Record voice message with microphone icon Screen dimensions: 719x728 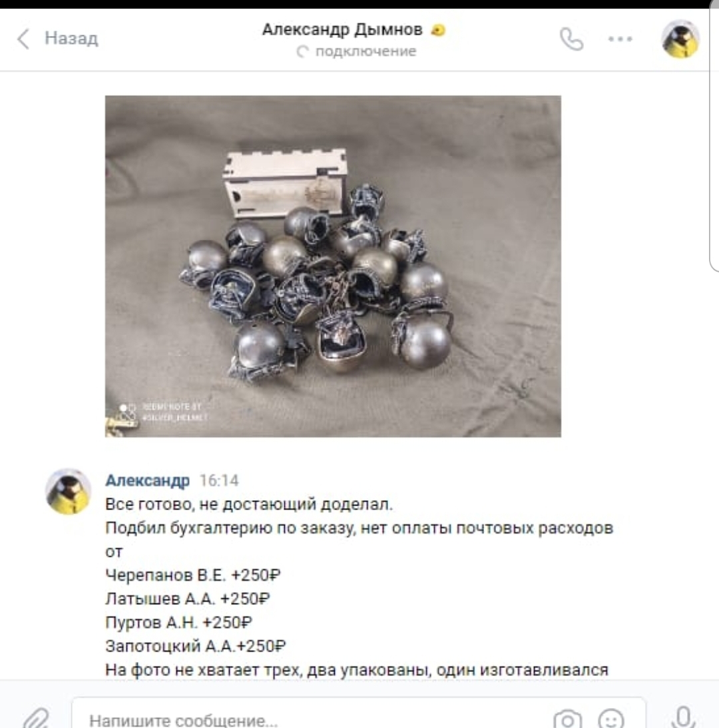click(x=682, y=717)
